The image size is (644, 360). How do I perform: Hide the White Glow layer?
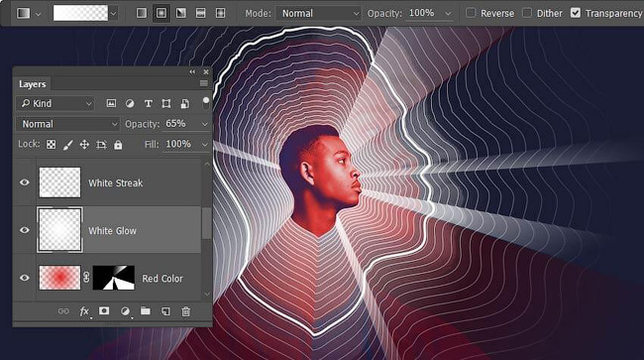click(25, 230)
